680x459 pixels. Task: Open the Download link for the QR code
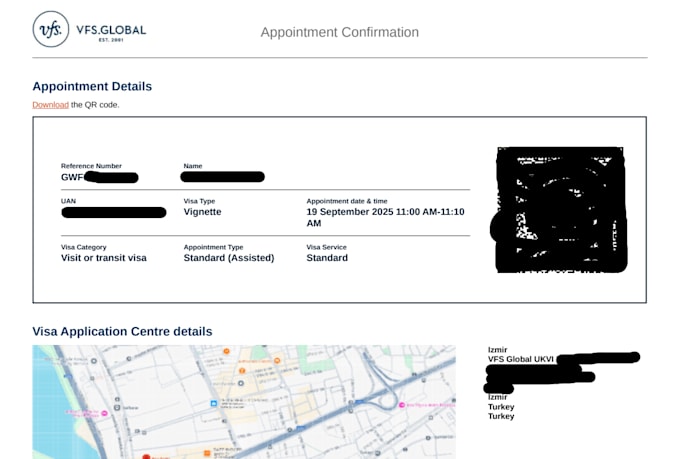point(50,105)
